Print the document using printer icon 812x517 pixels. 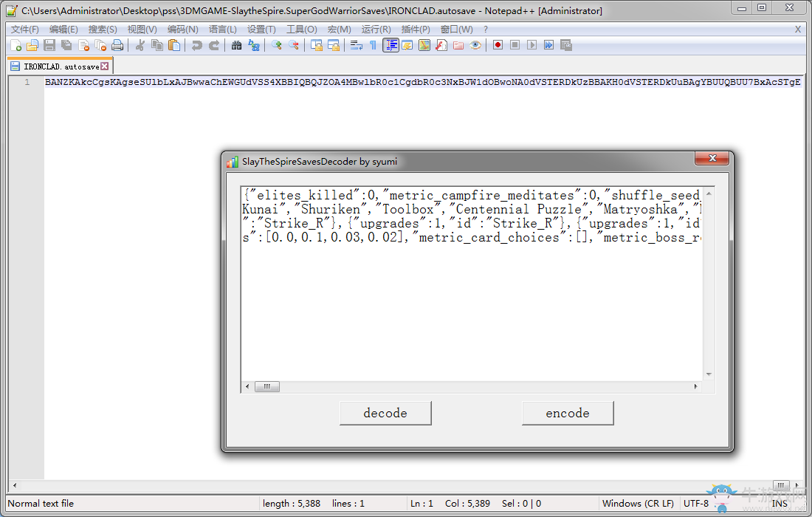pyautogui.click(x=117, y=46)
